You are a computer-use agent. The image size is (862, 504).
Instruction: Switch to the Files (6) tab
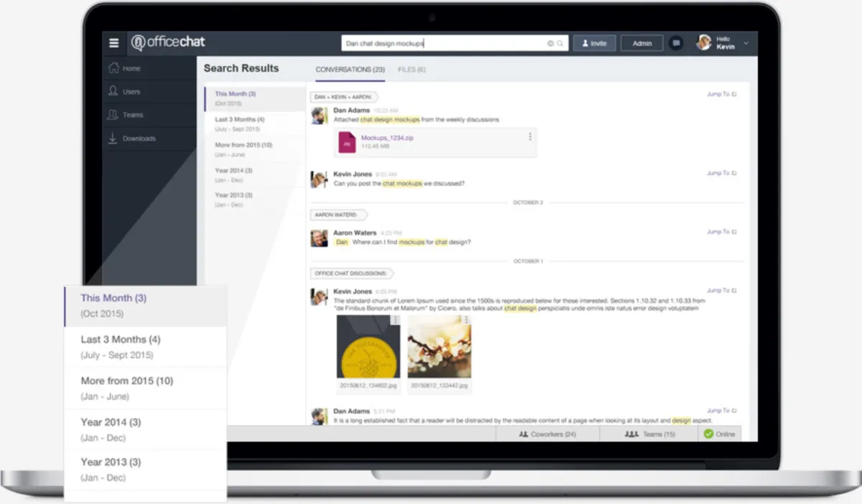point(412,70)
